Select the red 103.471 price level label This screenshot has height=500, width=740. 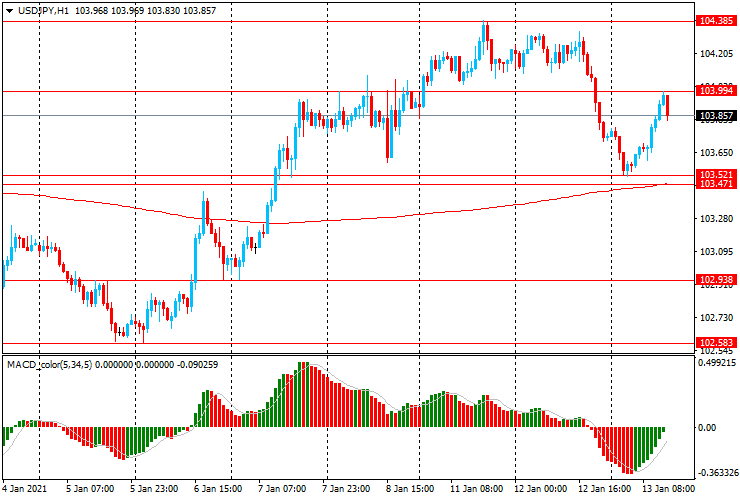click(x=716, y=184)
